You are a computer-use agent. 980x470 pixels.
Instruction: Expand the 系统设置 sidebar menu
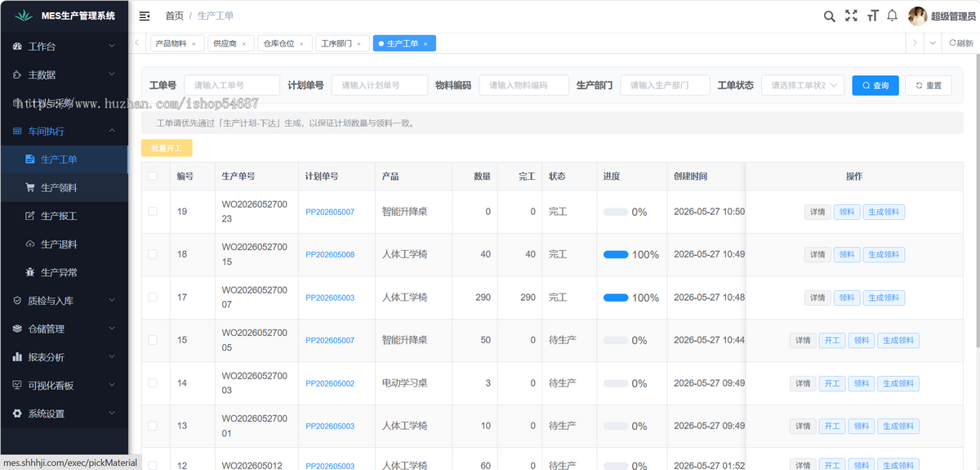pos(112,414)
